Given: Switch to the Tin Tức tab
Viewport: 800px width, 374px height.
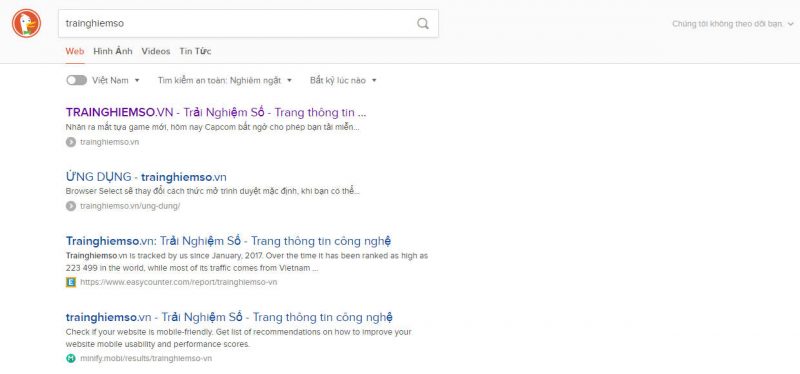Looking at the screenshot, I should coord(195,52).
